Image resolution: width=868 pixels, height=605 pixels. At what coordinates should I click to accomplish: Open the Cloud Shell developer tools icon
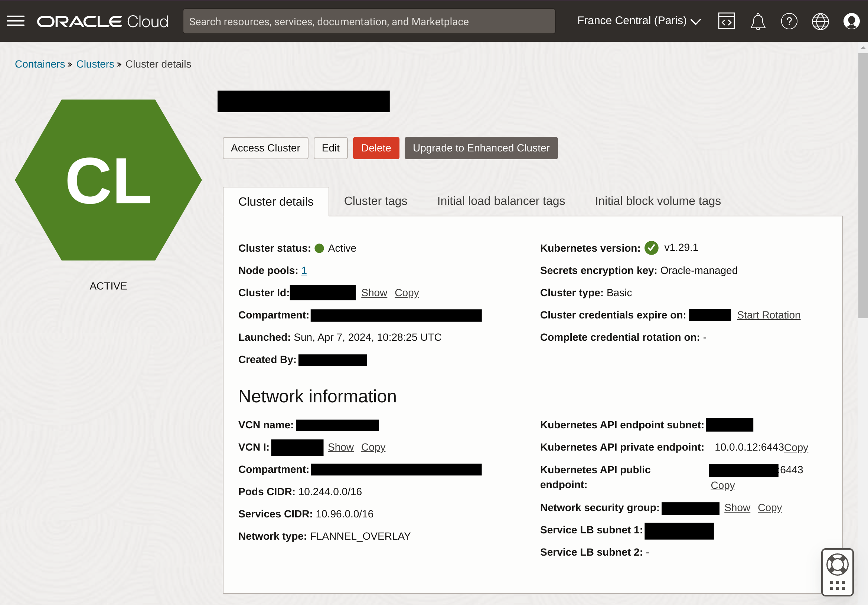coord(726,21)
